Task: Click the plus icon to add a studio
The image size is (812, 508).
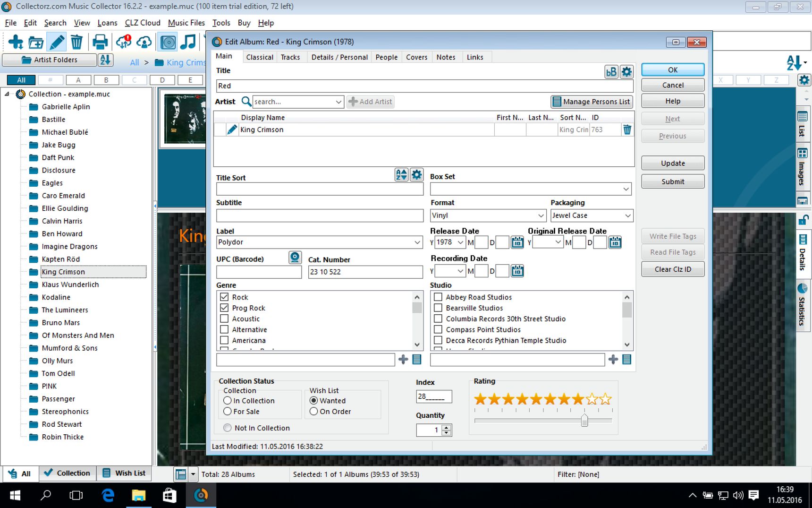Action: [613, 360]
